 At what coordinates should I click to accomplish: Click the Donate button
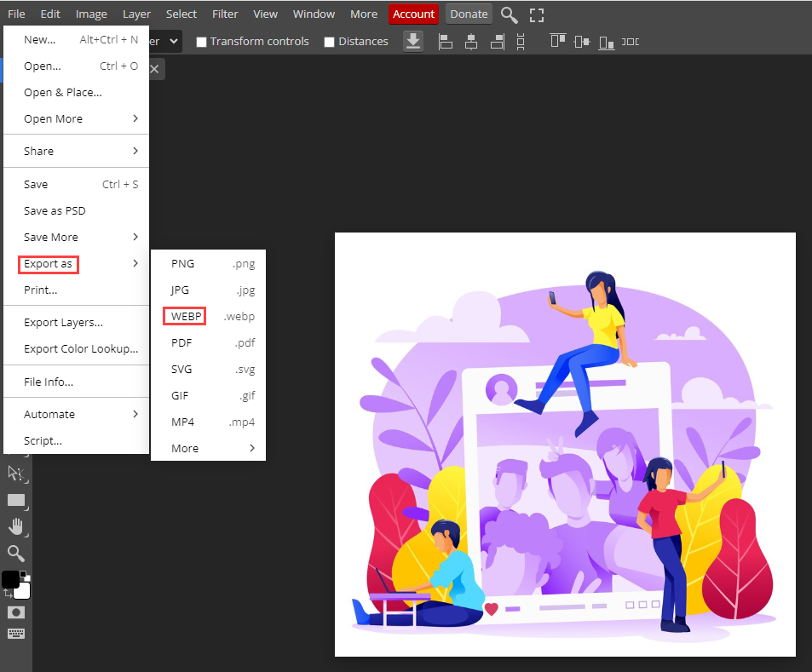(469, 14)
